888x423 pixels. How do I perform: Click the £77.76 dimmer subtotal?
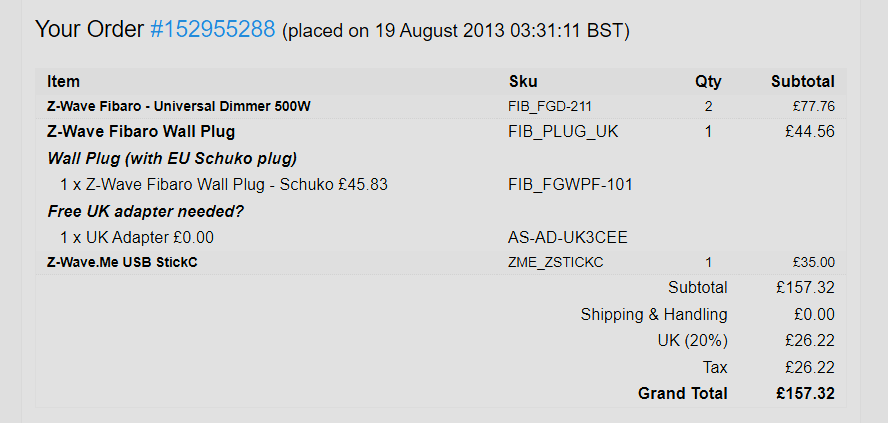point(816,105)
